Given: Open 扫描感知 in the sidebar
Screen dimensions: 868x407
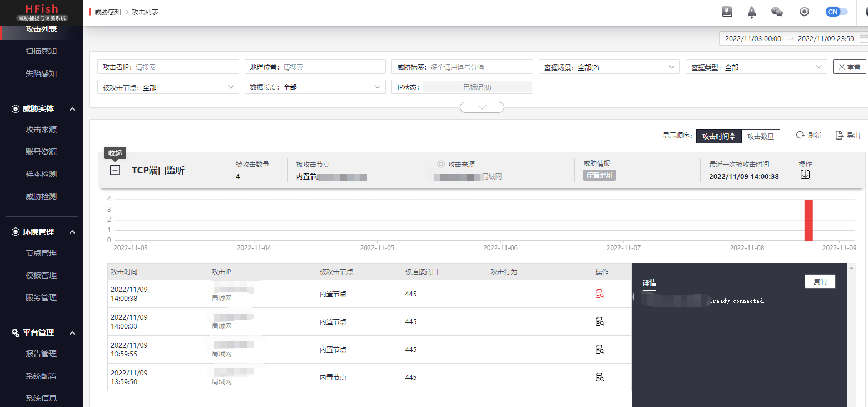Looking at the screenshot, I should tap(41, 51).
